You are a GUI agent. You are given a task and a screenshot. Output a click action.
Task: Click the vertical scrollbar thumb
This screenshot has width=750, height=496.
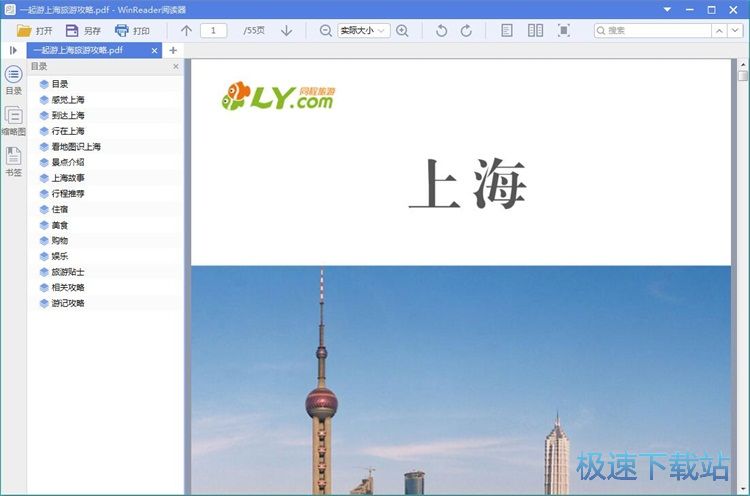pos(743,76)
